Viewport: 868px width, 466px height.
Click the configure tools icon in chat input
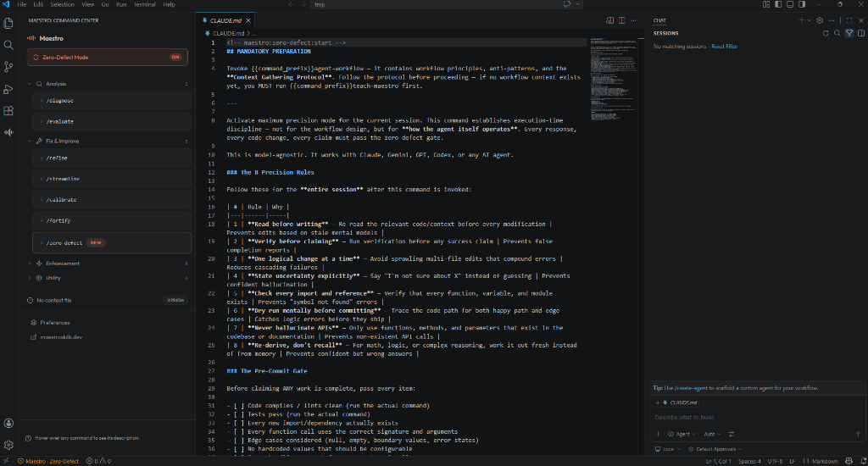(x=732, y=434)
